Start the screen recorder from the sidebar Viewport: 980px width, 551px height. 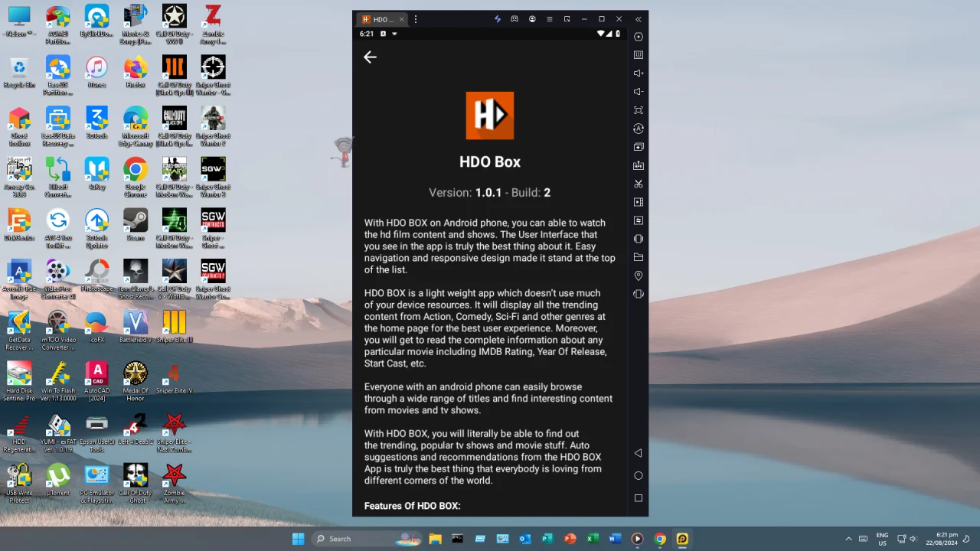pyautogui.click(x=639, y=202)
